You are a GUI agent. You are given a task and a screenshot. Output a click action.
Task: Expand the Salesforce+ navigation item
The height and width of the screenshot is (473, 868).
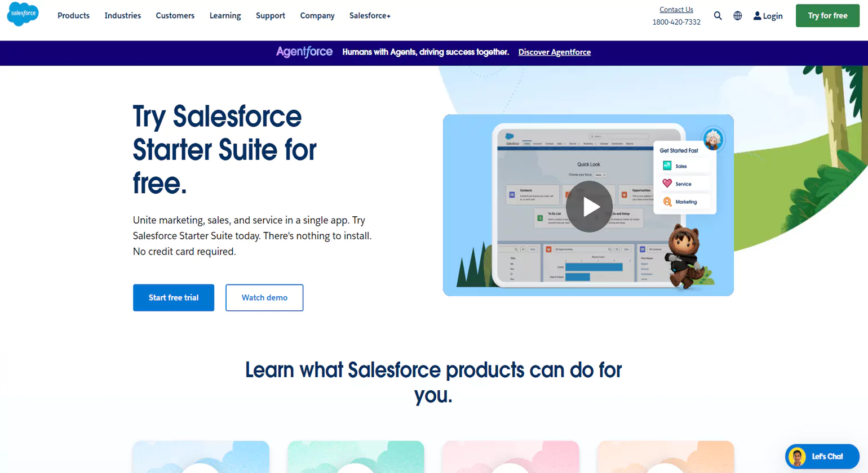coord(370,15)
